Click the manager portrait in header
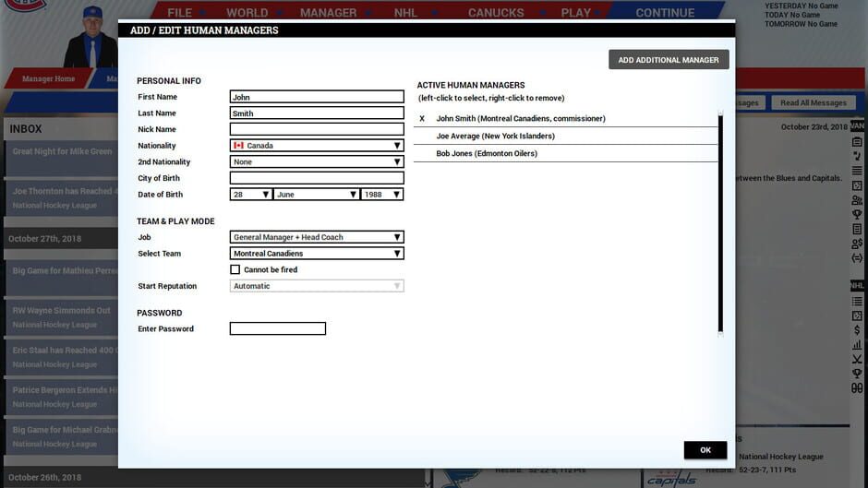The height and width of the screenshot is (488, 868). click(x=92, y=37)
